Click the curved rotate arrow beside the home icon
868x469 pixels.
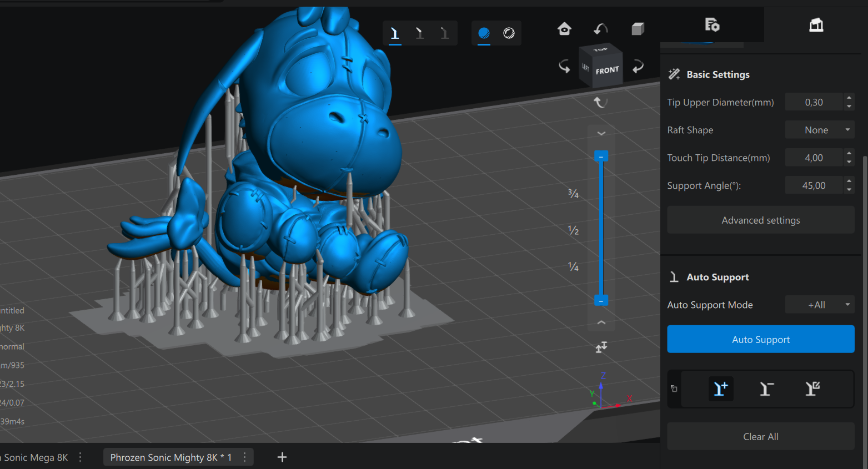601,29
